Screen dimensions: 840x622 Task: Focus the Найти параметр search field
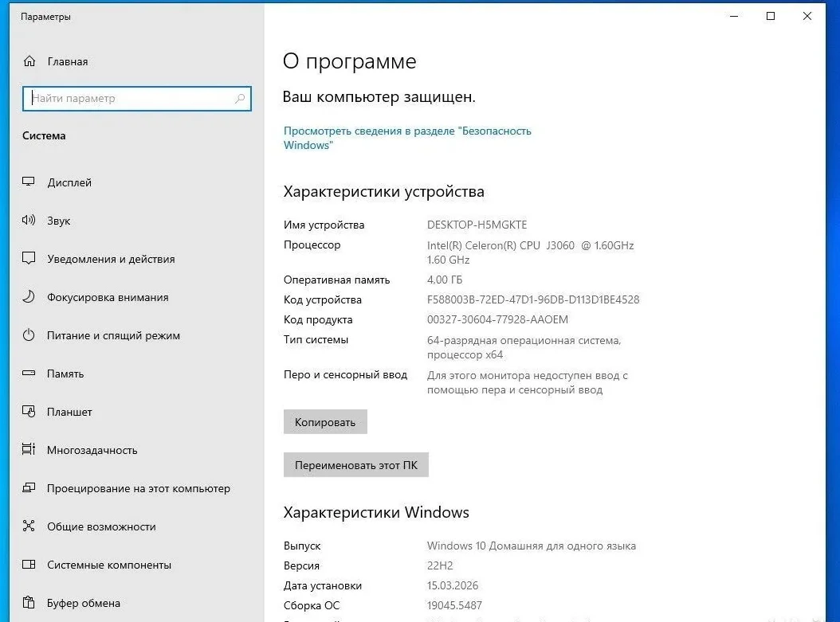pos(136,99)
